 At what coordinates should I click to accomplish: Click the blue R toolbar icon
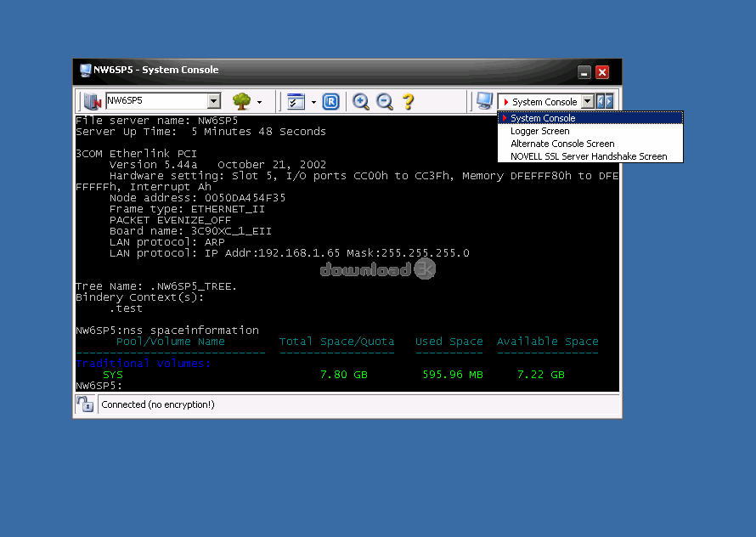[331, 102]
